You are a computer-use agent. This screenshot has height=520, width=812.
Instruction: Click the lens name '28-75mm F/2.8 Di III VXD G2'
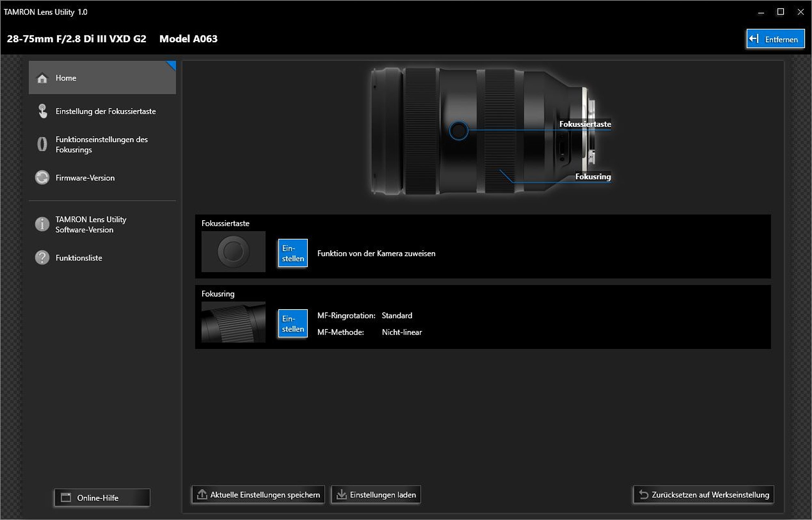point(76,39)
